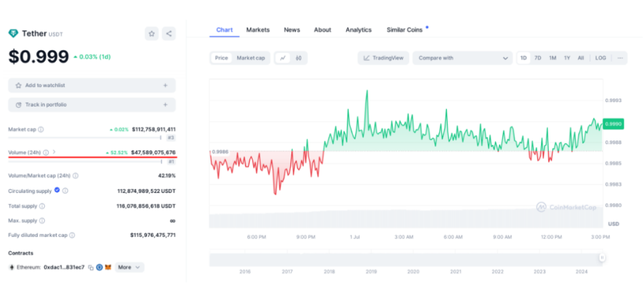
Task: Expand Volume (24h) chevron arrow
Action: pos(54,152)
